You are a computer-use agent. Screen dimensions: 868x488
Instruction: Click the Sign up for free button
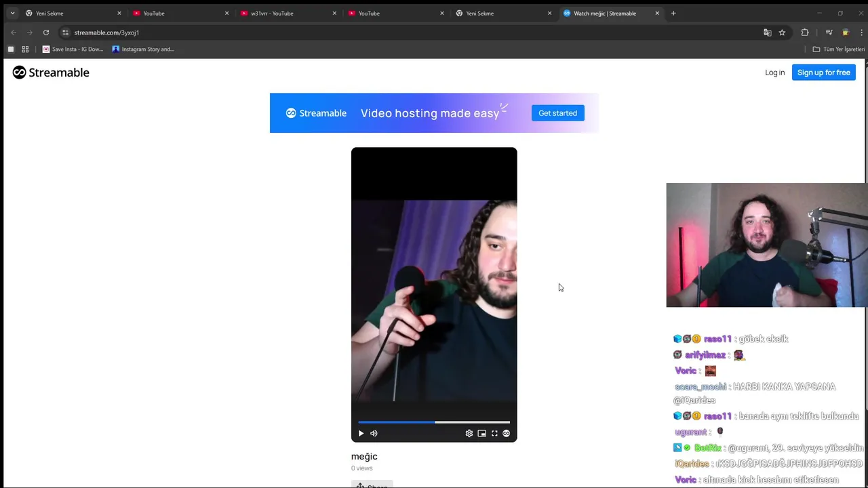[x=823, y=73]
